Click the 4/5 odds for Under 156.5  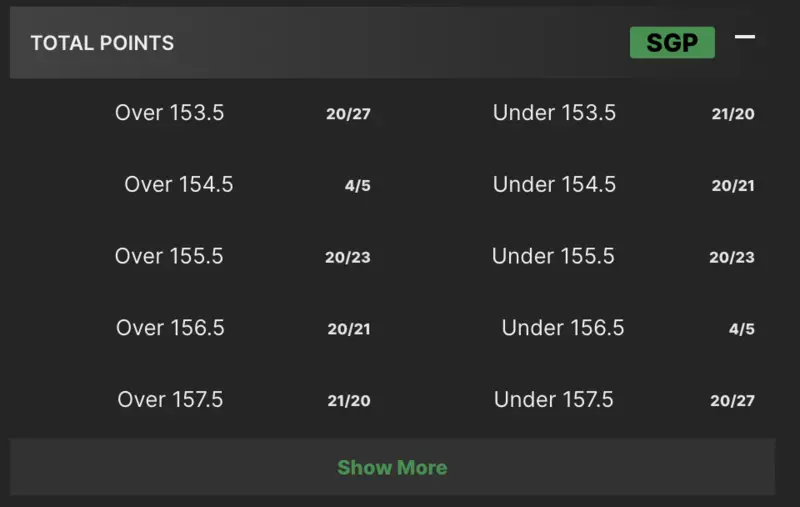coord(741,329)
